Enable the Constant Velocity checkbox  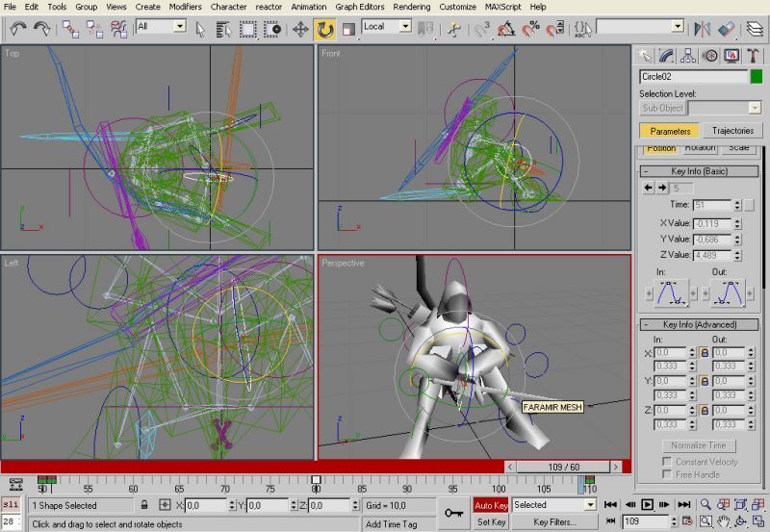tap(667, 462)
